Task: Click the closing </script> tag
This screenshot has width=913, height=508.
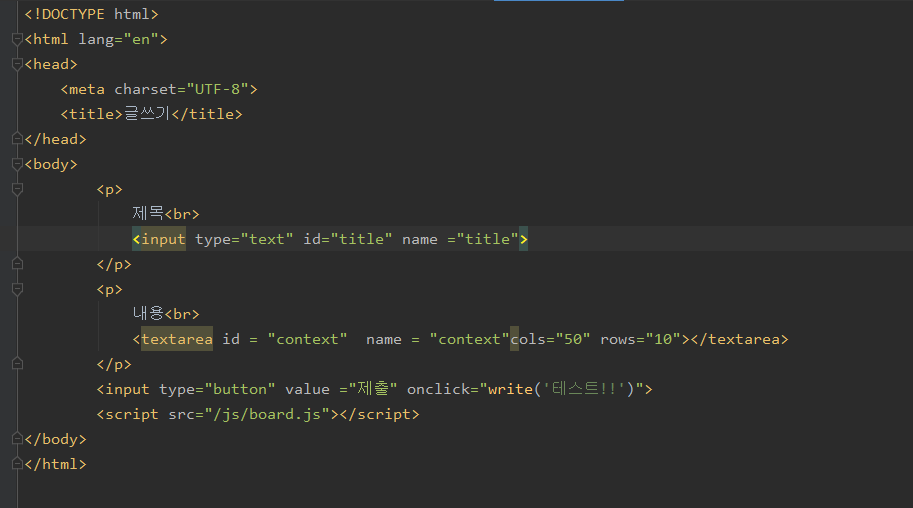Action: 380,414
